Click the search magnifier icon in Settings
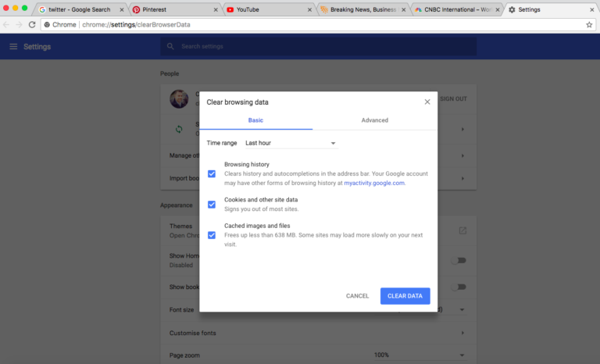This screenshot has height=364, width=600. click(171, 47)
